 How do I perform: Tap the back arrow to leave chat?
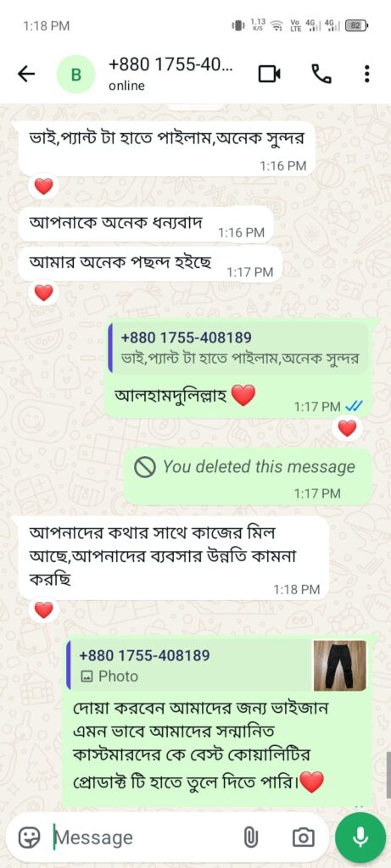pyautogui.click(x=26, y=74)
